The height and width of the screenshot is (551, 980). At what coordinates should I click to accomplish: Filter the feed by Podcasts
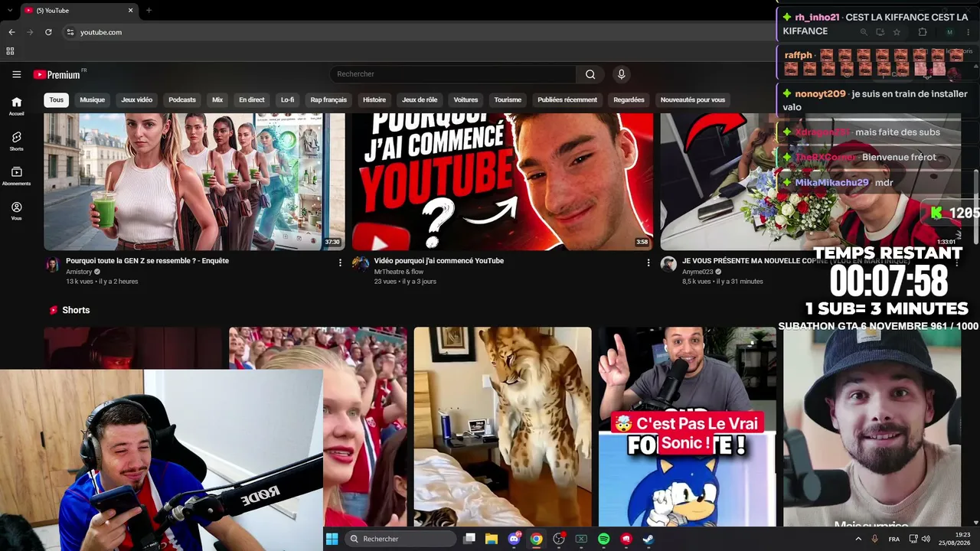click(x=182, y=99)
